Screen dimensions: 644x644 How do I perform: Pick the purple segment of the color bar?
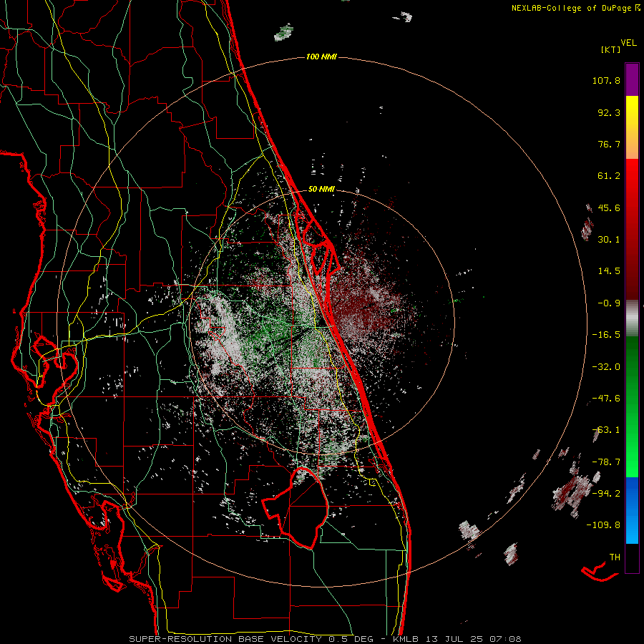tap(632, 79)
